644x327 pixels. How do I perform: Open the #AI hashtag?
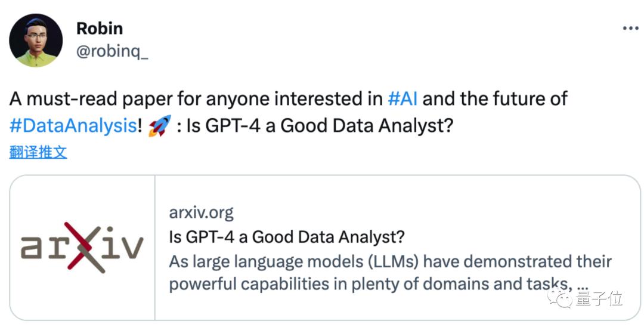pos(402,99)
